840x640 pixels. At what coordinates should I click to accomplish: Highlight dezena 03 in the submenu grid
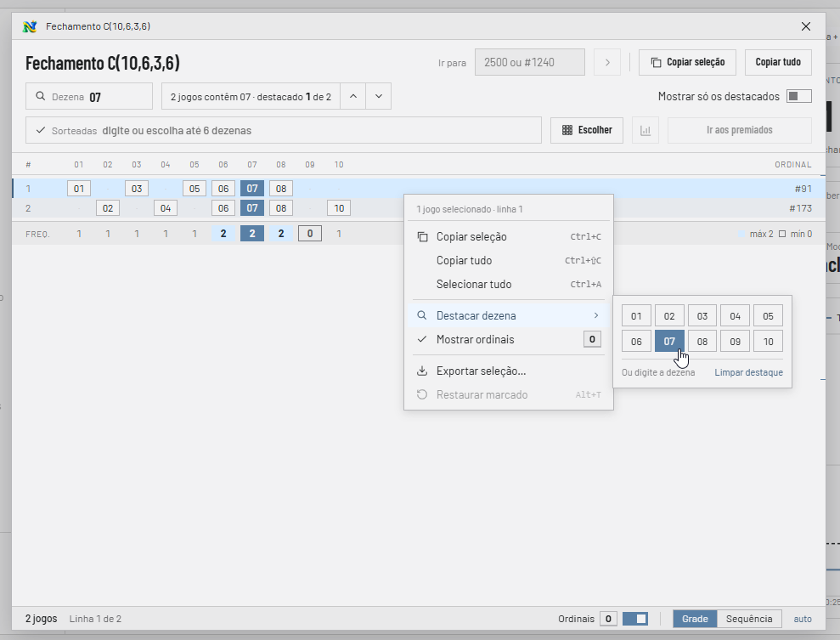pyautogui.click(x=702, y=316)
